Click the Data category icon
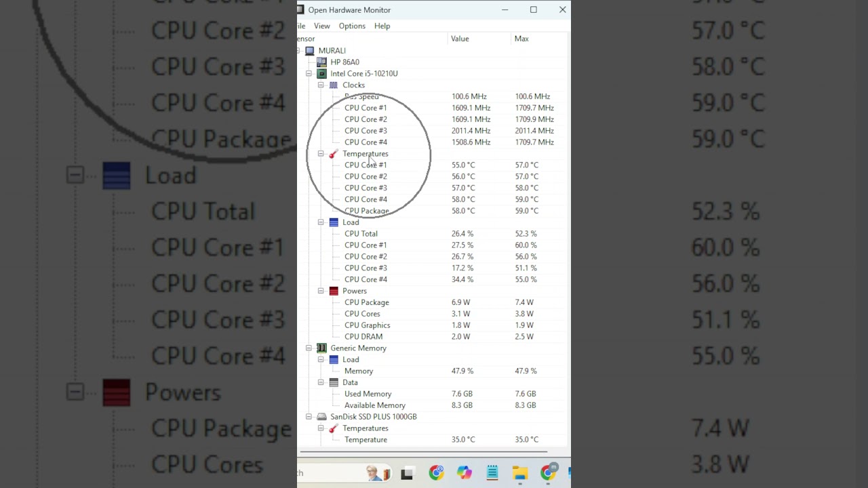Viewport: 868px width, 488px height. [334, 383]
